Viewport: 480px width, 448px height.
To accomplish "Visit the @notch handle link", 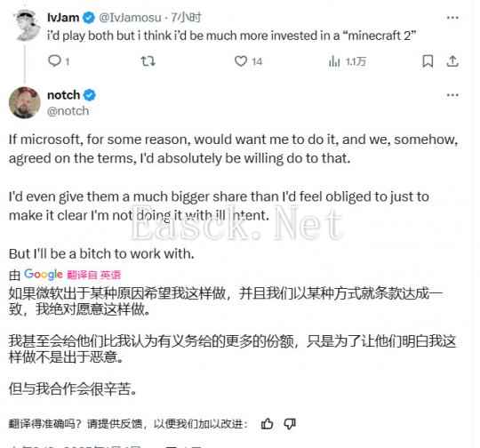I will [x=68, y=111].
